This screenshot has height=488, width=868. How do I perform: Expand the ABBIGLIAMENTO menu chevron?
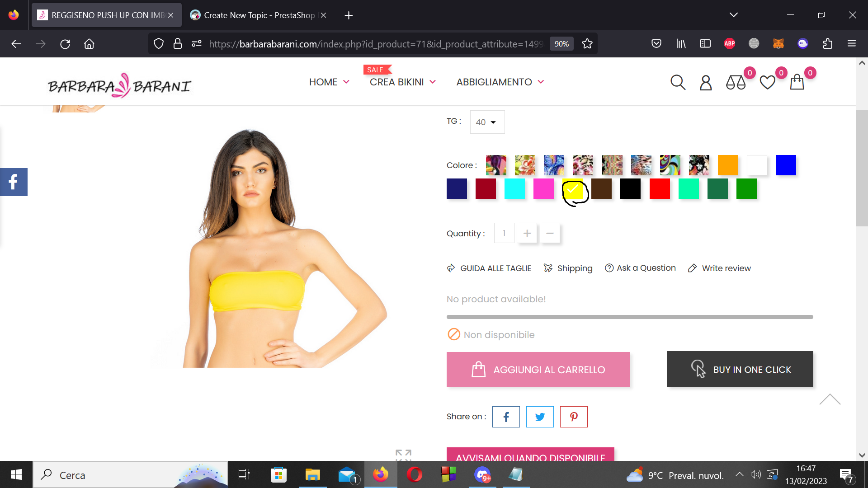pos(541,82)
